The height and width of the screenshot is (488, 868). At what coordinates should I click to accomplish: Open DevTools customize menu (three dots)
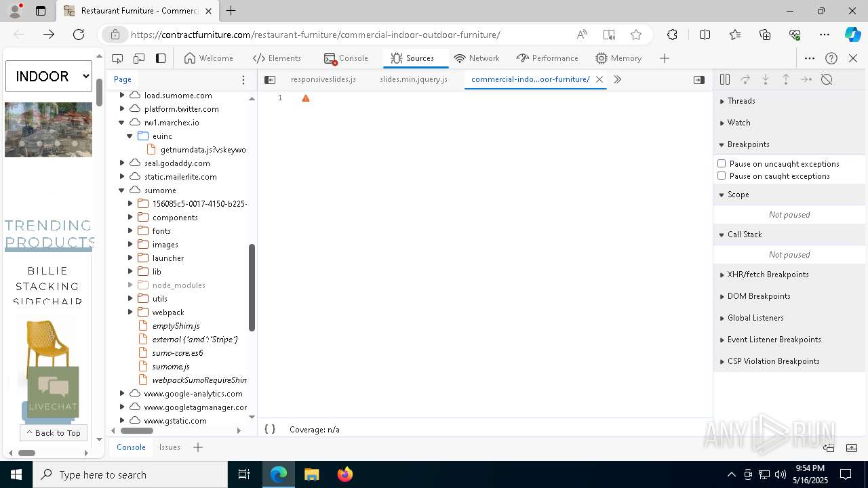(810, 58)
